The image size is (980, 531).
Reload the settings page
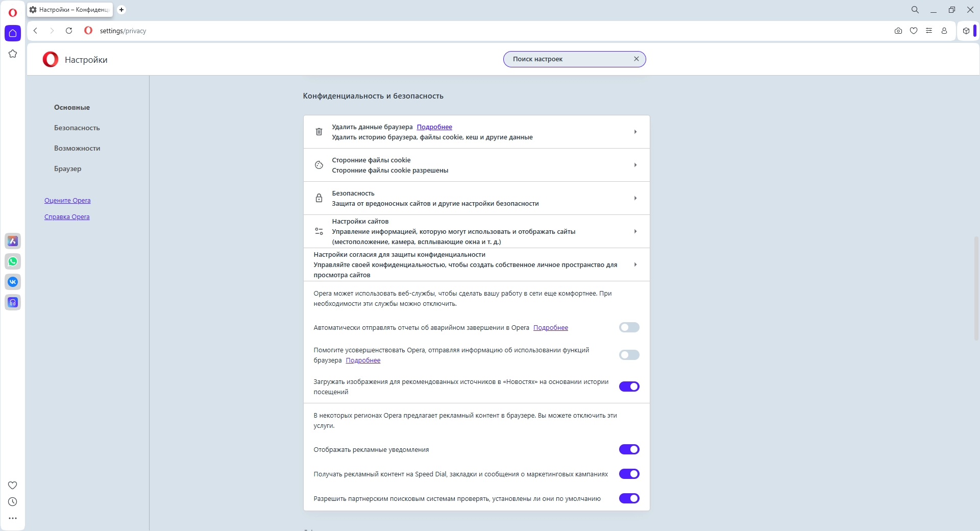[x=69, y=31]
